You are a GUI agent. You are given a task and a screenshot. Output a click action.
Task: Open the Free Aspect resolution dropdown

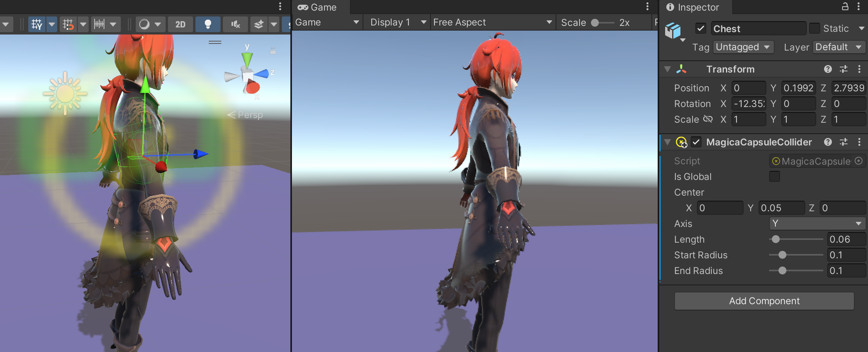tap(492, 22)
